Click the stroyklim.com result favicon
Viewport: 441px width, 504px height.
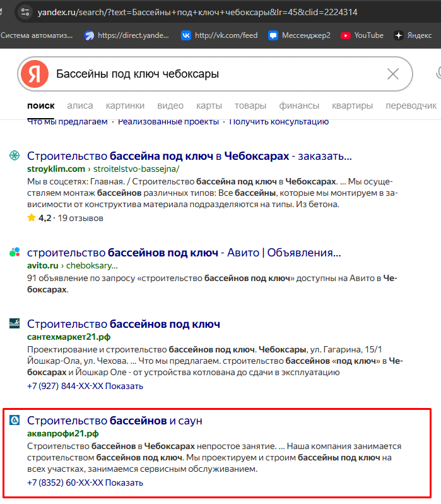(x=15, y=156)
